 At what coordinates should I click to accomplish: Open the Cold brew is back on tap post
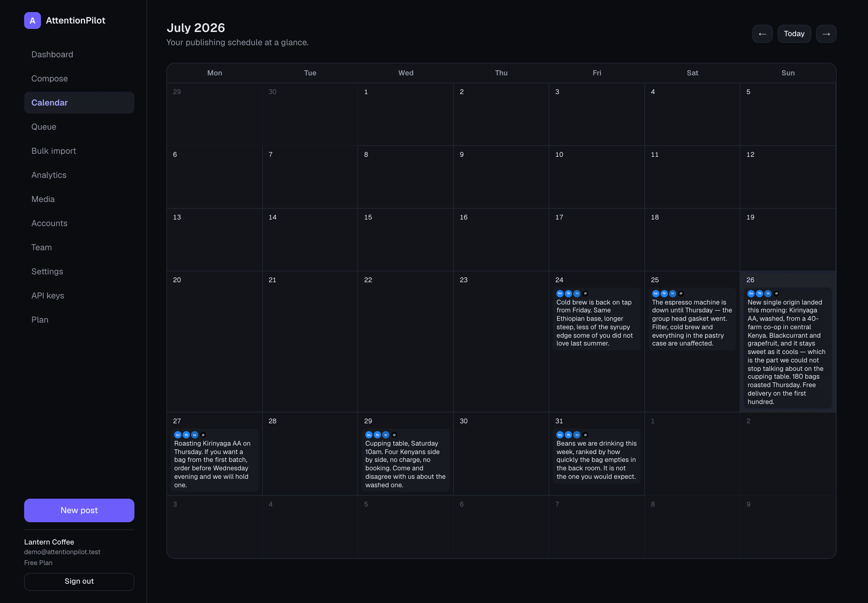[596, 319]
